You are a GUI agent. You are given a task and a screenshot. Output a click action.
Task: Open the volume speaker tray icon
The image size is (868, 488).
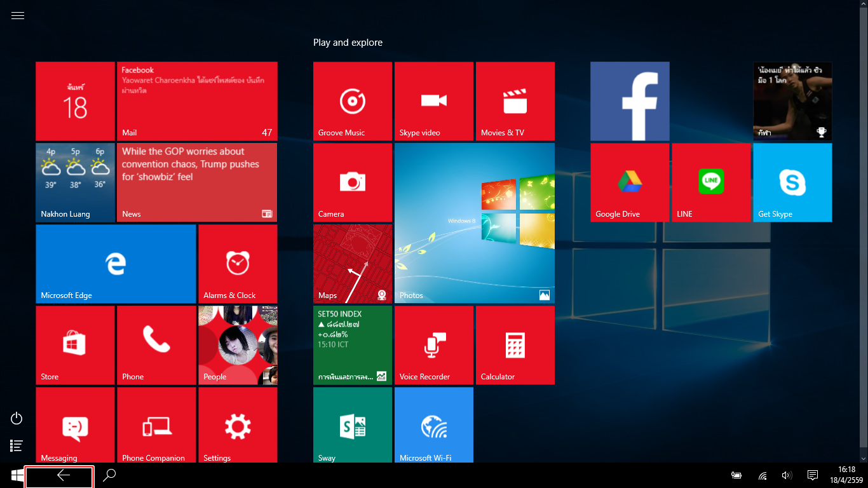click(x=787, y=475)
